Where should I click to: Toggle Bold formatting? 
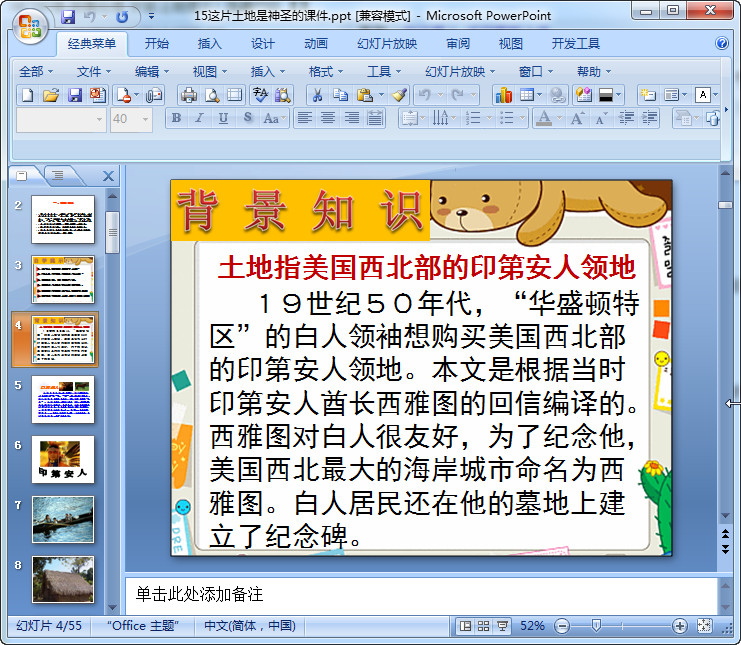[x=176, y=118]
